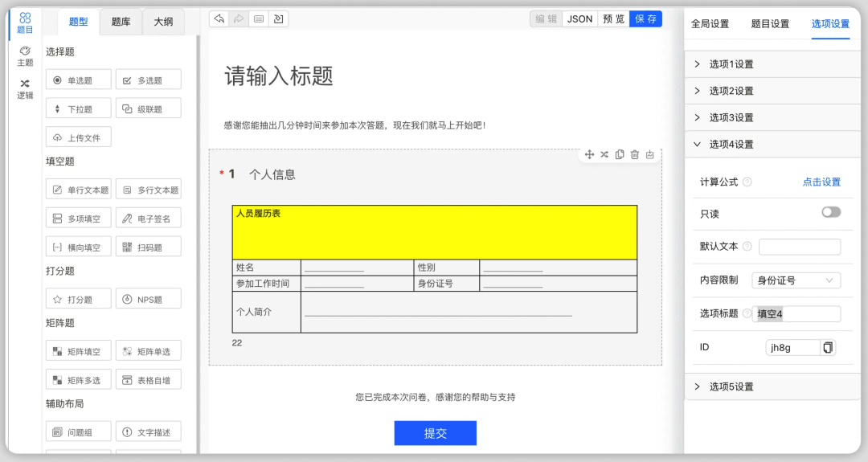
Task: Click the save-to-library icon on question
Action: (x=650, y=154)
